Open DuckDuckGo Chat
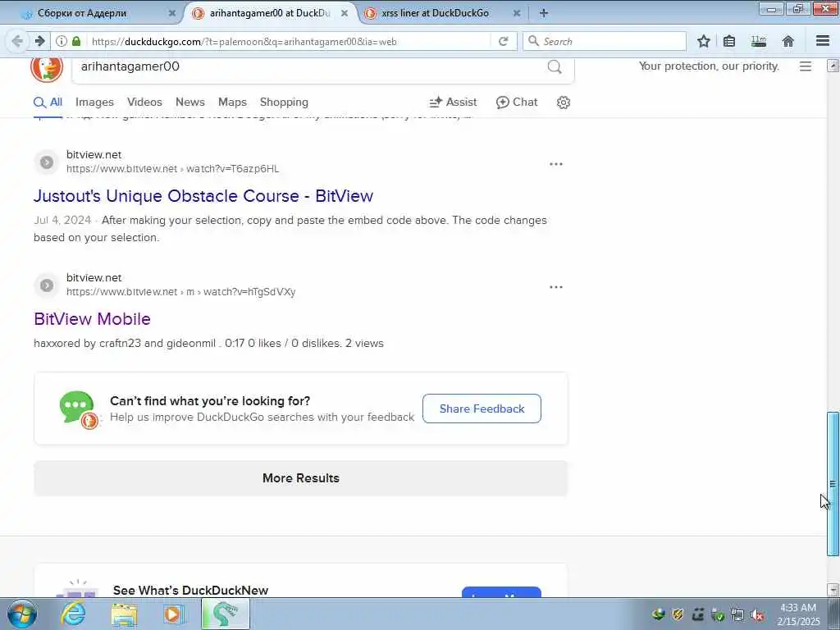The height and width of the screenshot is (630, 840). point(517,102)
